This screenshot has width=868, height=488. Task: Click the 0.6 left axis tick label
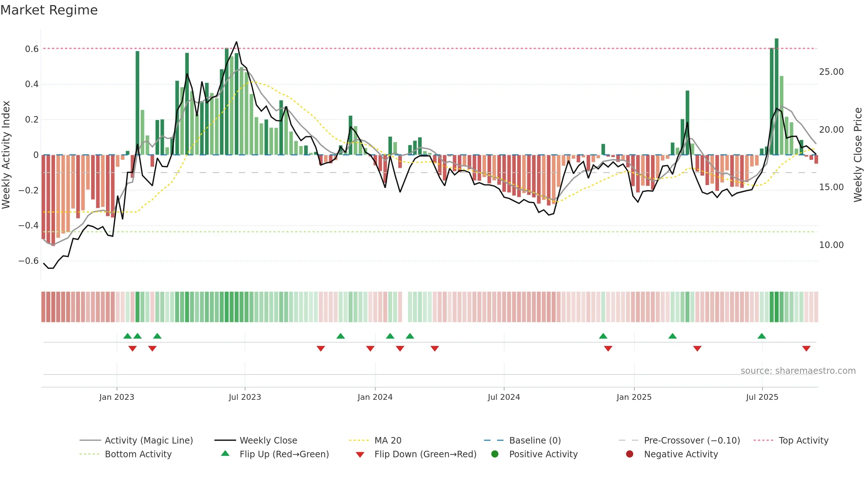tap(31, 49)
